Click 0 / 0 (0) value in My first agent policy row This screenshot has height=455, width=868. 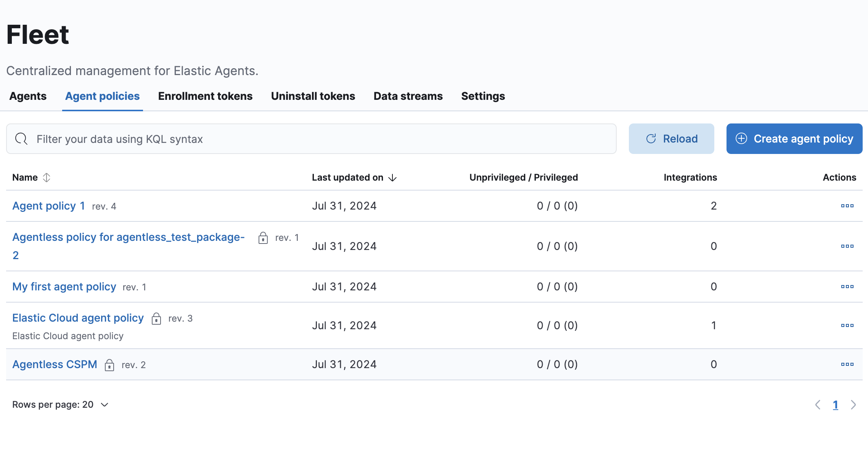pos(557,287)
